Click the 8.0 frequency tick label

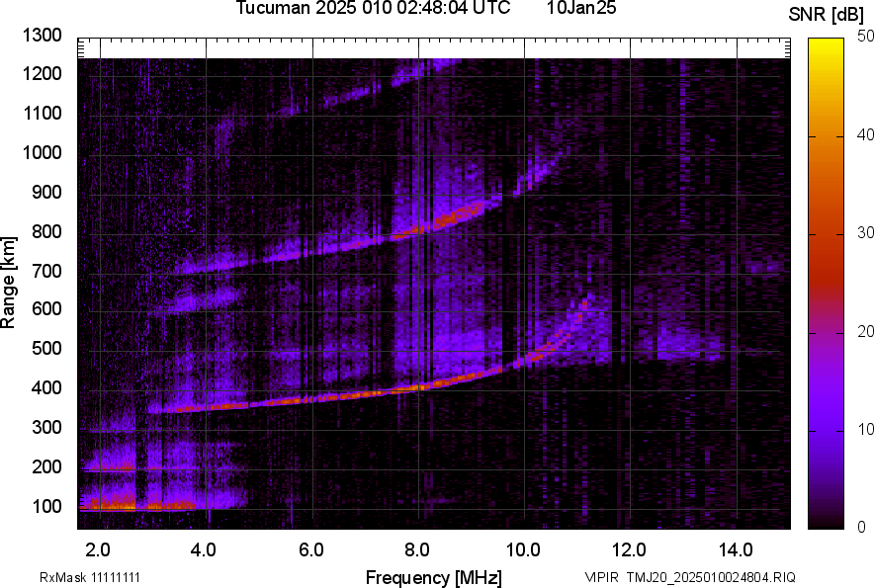point(416,549)
